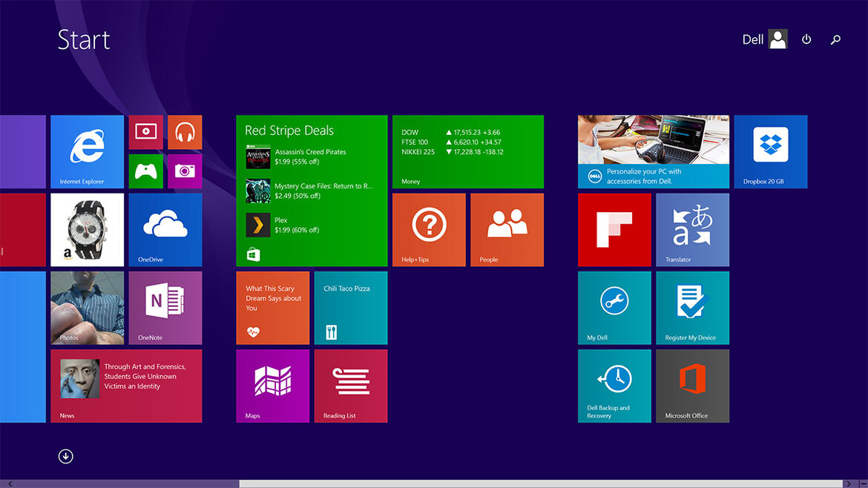Click the FTSE 100 row in Money tile
The height and width of the screenshot is (488, 868).
pyautogui.click(x=451, y=142)
